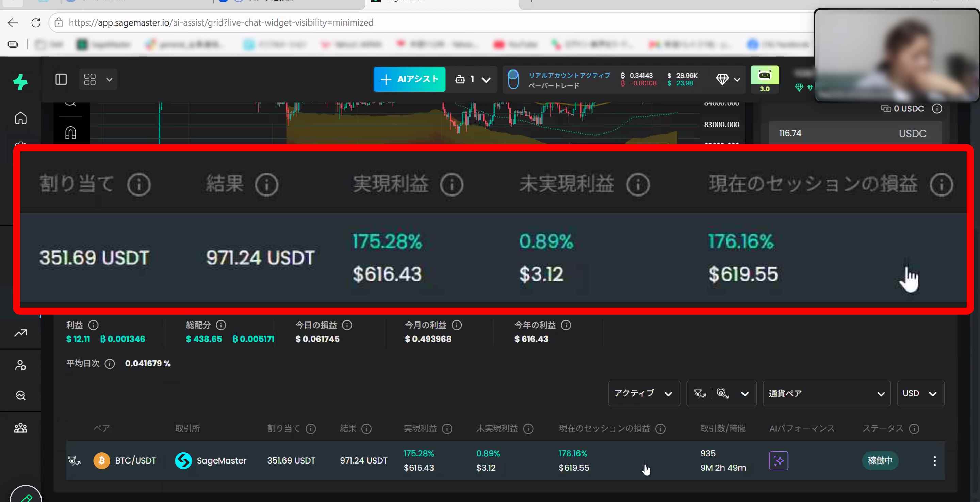
Task: Toggle real account / paper trade switch
Action: tap(513, 79)
